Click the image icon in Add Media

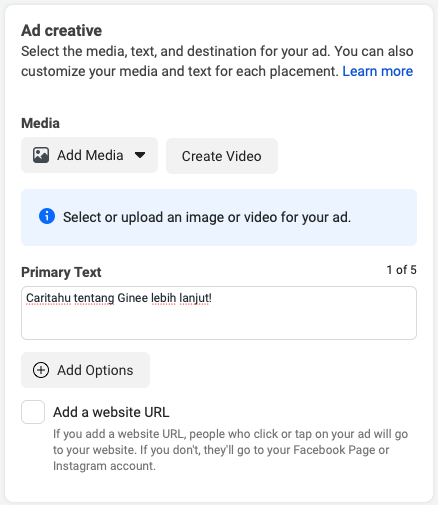point(41,155)
